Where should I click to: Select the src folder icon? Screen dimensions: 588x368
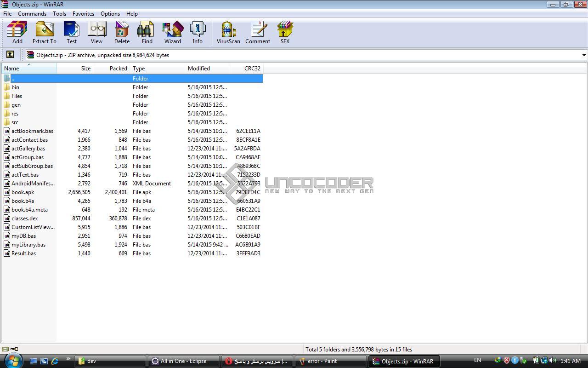(7, 122)
